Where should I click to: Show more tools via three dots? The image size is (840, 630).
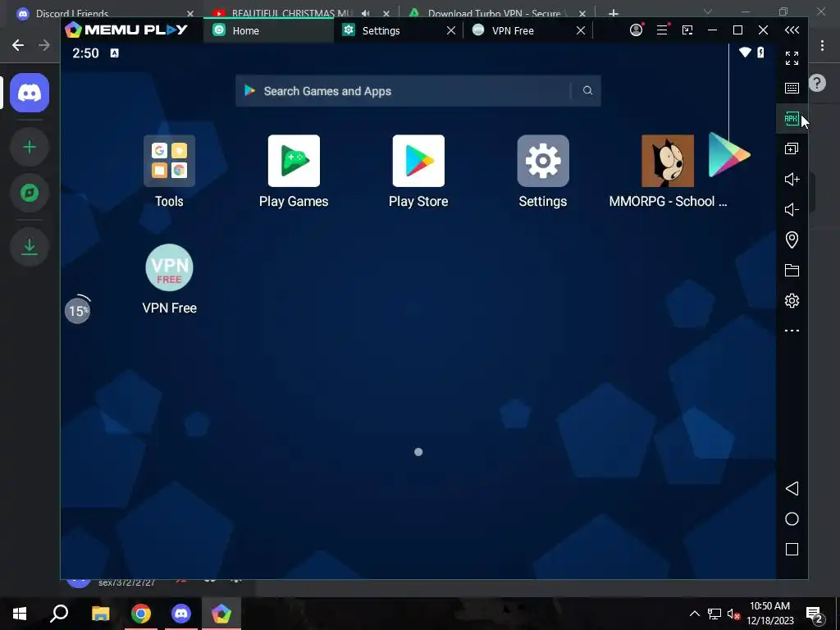(792, 331)
